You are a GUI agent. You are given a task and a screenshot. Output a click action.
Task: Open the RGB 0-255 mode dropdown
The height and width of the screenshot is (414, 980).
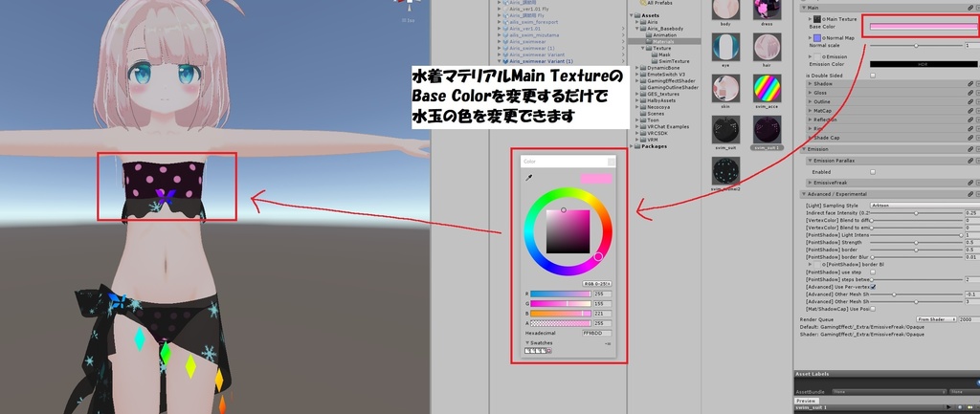click(x=597, y=284)
